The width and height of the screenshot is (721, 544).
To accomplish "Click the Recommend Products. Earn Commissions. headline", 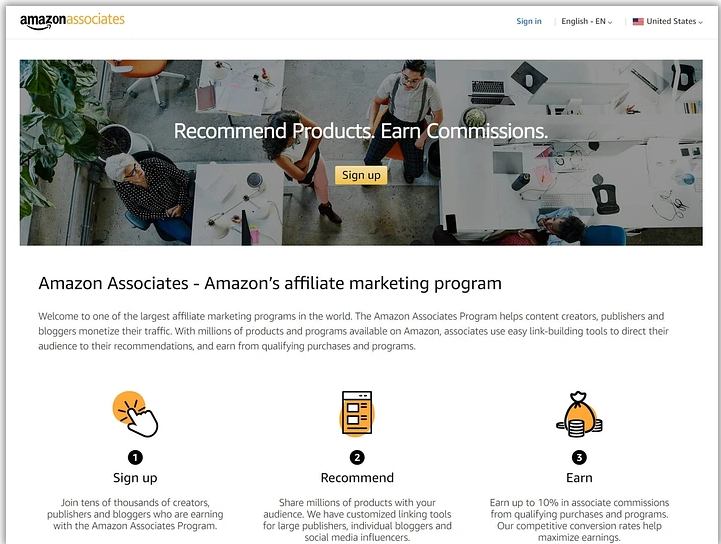I will tap(361, 131).
